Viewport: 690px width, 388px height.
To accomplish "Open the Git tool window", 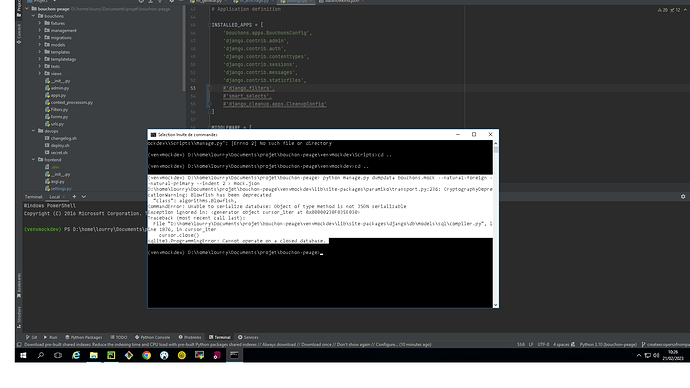I will (x=31, y=337).
